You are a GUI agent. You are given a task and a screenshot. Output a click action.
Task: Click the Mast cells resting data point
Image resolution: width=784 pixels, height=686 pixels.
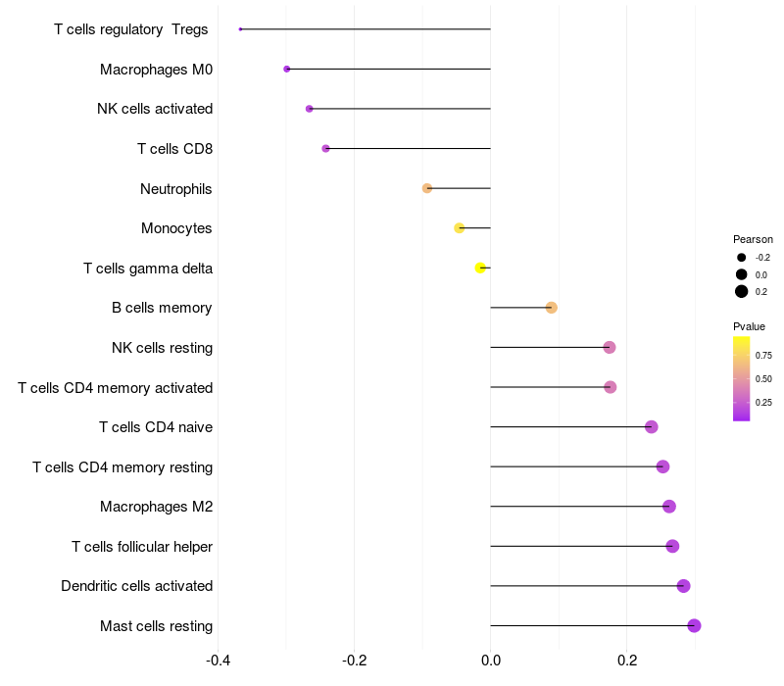coord(694,625)
